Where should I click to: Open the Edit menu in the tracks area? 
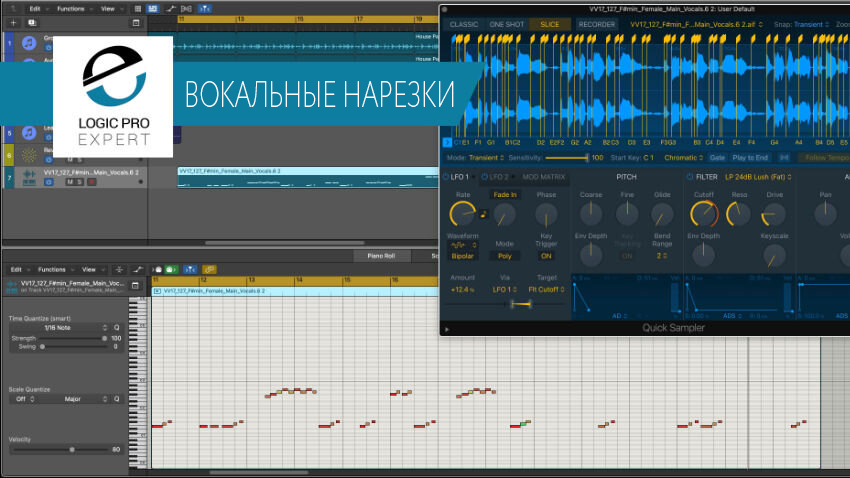(x=35, y=9)
